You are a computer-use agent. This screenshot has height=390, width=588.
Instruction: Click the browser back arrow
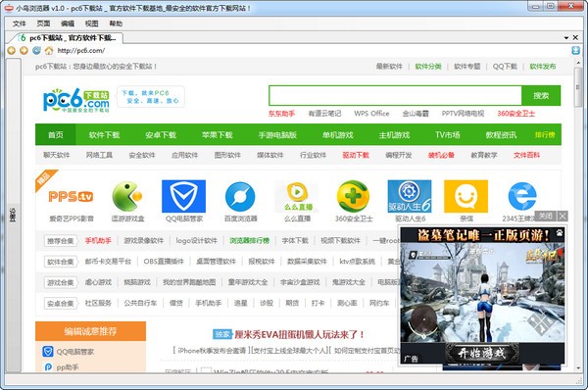(11, 50)
